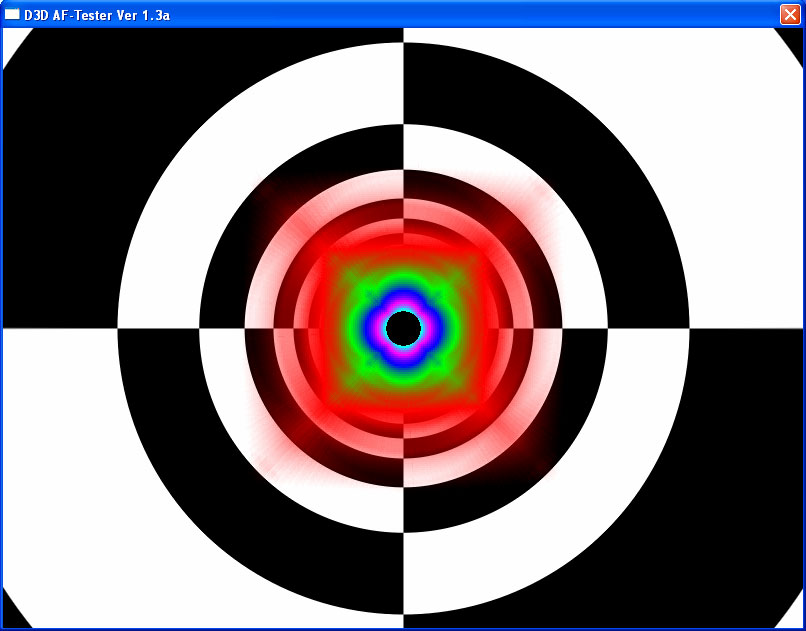Click the wide white arc in the lower-right quadrant
The image size is (806, 631).
[x=575, y=500]
